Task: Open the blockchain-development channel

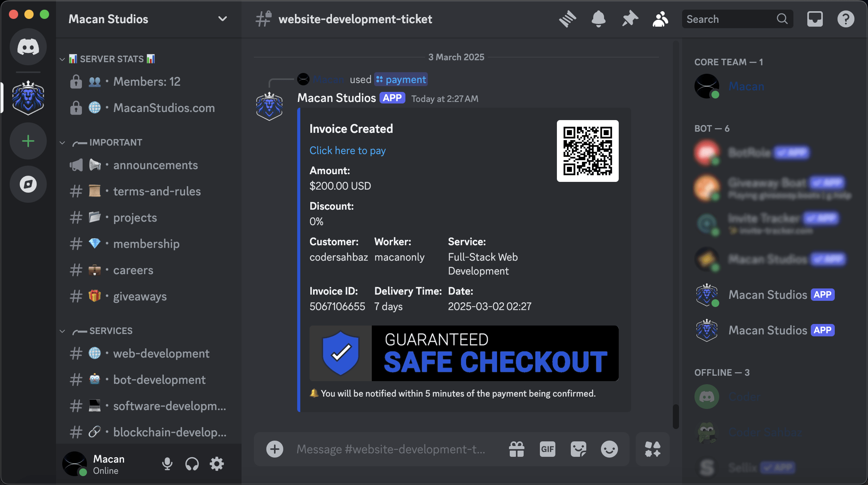Action: (149, 432)
